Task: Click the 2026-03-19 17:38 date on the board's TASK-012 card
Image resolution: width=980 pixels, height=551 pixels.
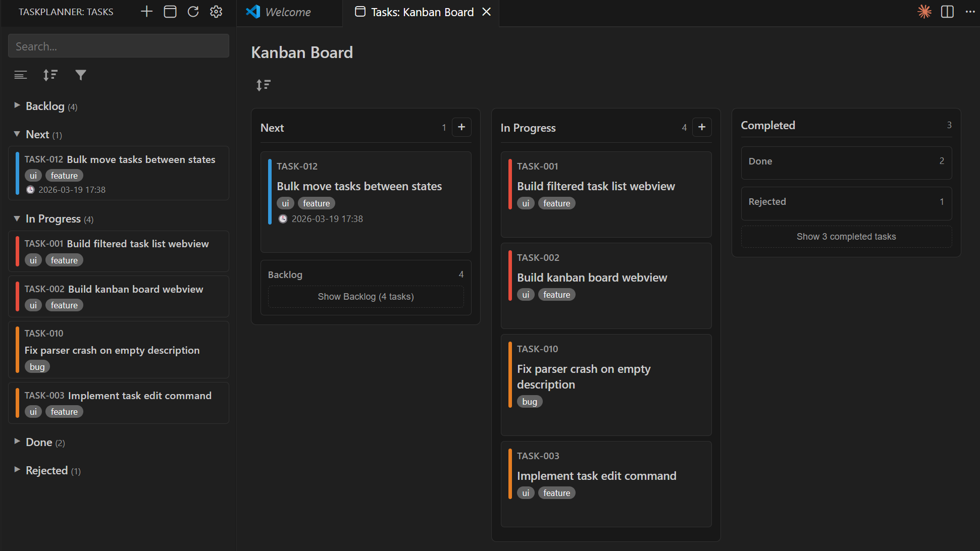Action: tap(327, 218)
